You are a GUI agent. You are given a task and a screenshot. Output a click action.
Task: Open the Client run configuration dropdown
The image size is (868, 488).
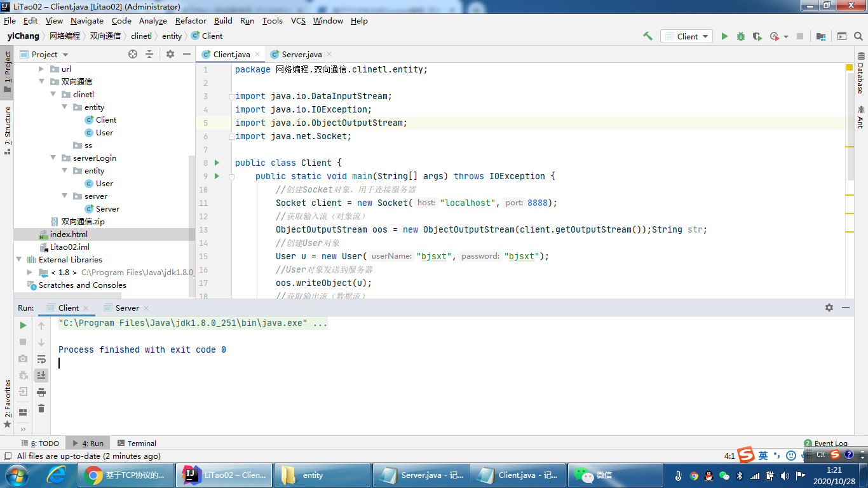[x=686, y=36]
